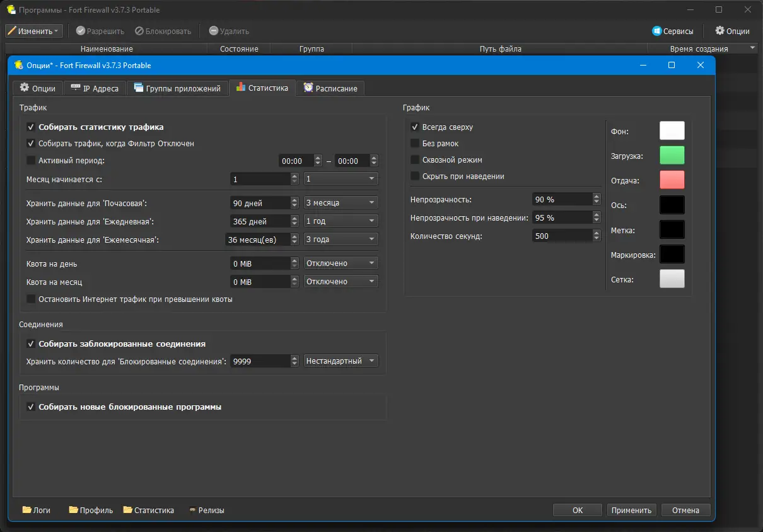763x532 pixels.
Task: Open the Сервисы (Services) toolbar icon
Action: 657,31
